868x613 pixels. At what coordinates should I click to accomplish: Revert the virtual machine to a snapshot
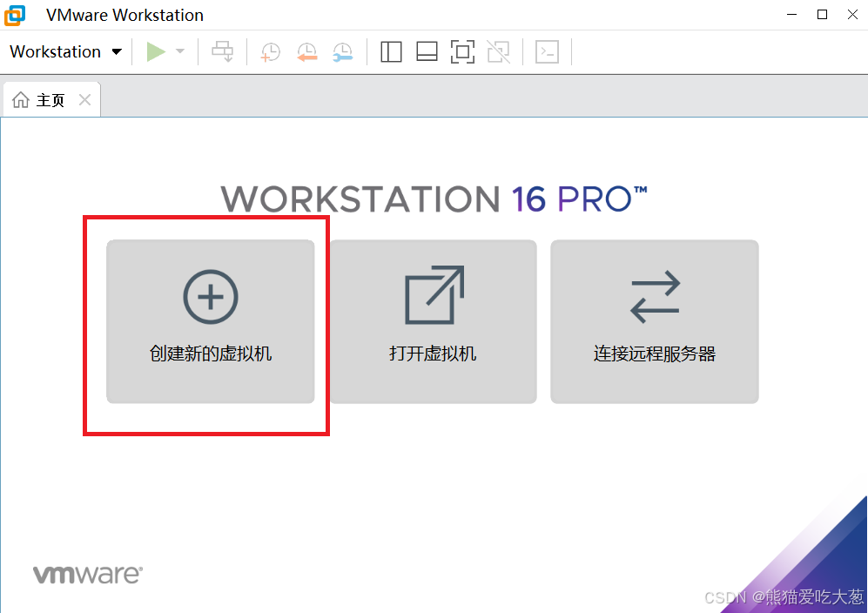(x=306, y=51)
